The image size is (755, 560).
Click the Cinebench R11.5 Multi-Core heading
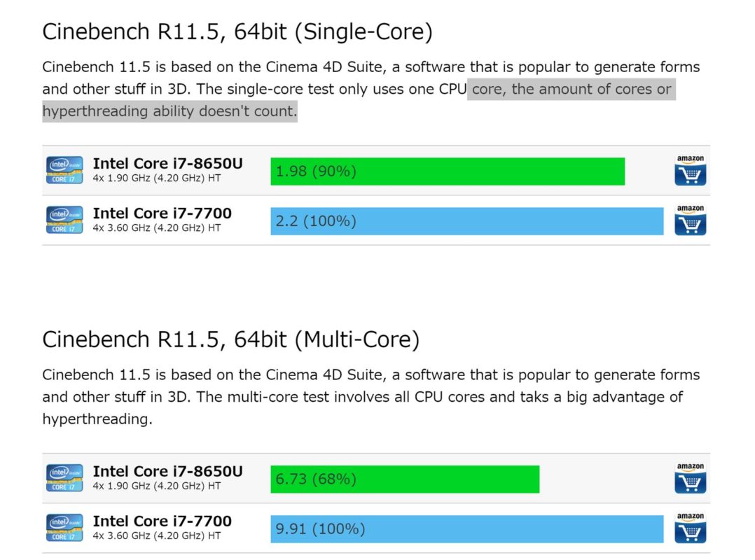pos(231,339)
